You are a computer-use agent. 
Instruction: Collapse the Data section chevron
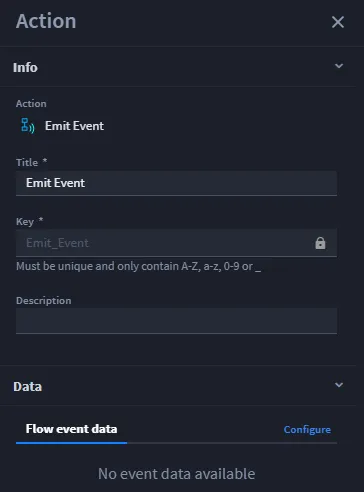click(x=339, y=385)
